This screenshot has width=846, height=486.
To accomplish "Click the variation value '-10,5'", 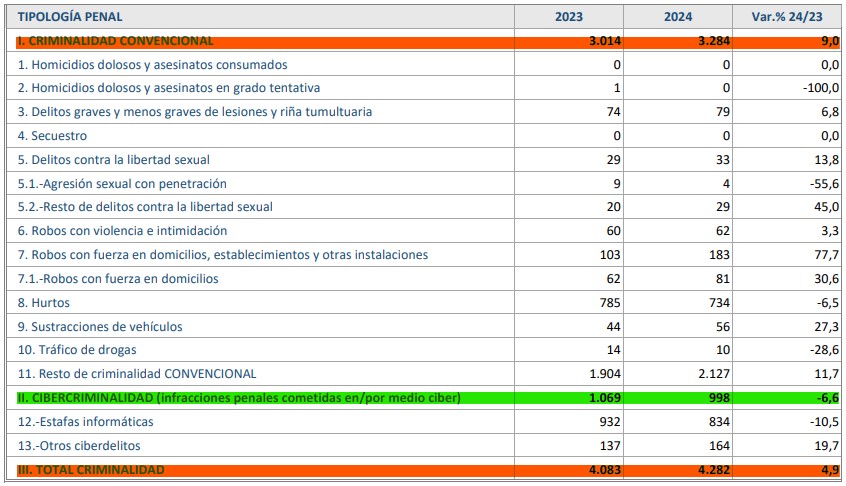I will [824, 422].
